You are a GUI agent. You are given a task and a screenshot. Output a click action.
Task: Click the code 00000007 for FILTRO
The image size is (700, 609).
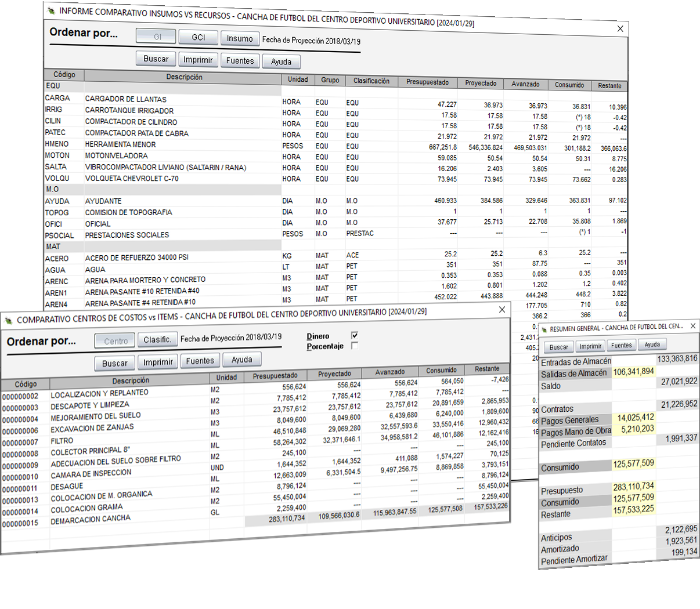click(20, 443)
